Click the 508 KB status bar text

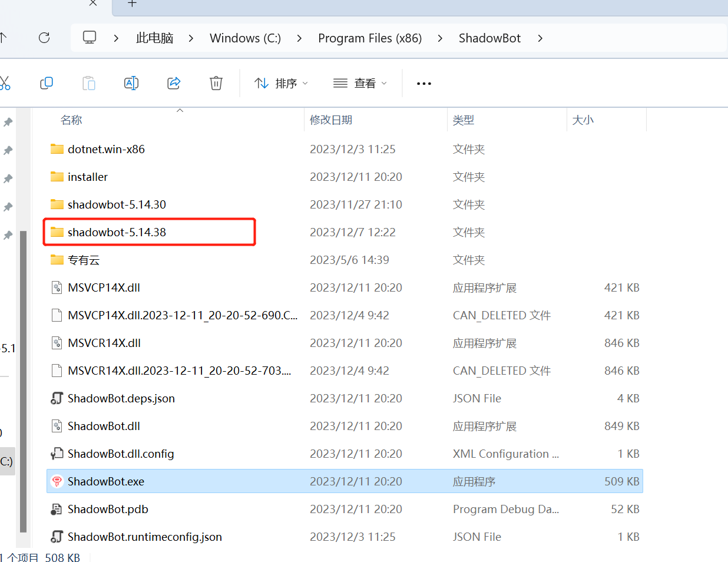coord(62,557)
